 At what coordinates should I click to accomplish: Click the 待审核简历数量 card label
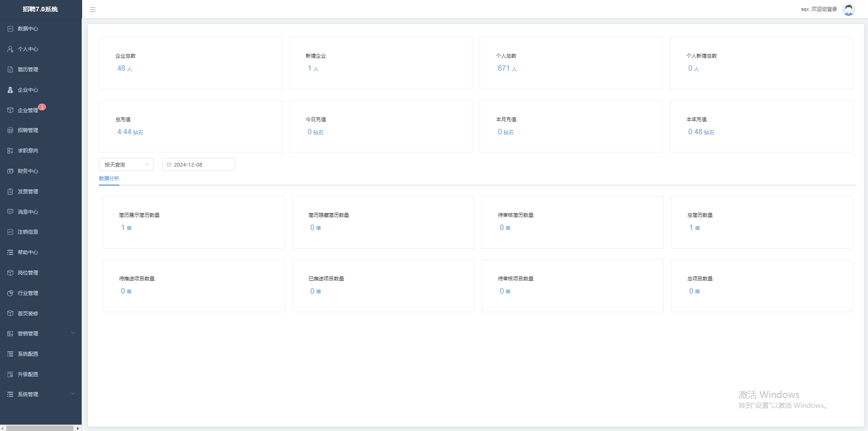tap(515, 215)
